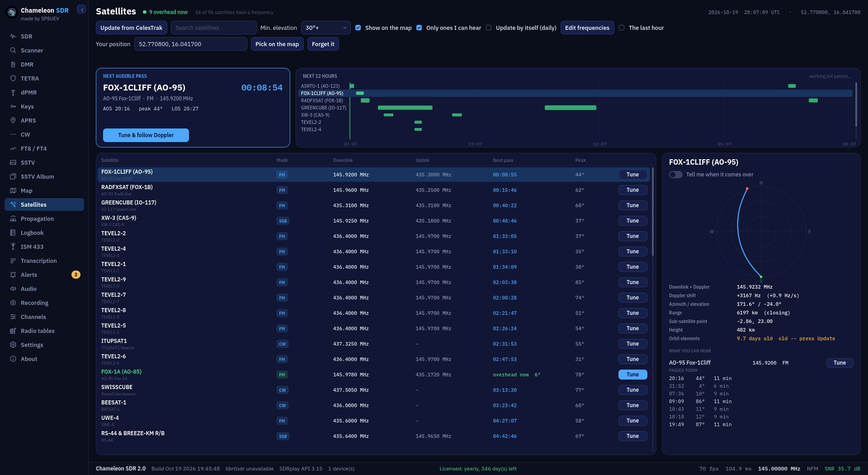
Task: Click the Keys key icon
Action: pyautogui.click(x=13, y=106)
